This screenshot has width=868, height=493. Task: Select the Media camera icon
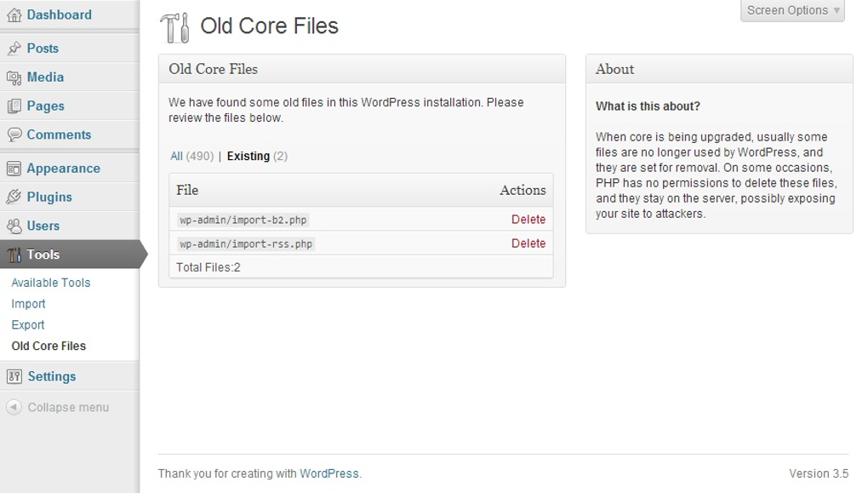pos(14,77)
